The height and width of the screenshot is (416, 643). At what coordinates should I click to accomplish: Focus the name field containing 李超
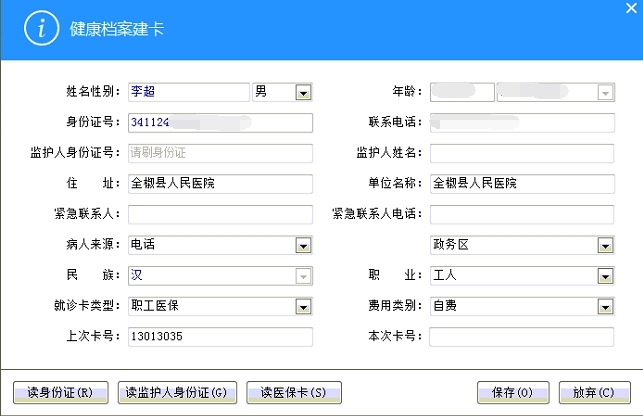pos(189,92)
